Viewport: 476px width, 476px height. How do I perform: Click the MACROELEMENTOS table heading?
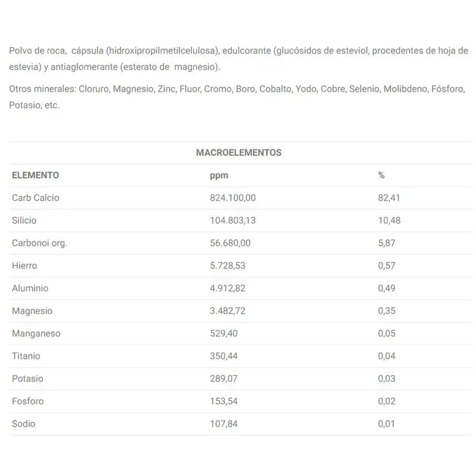click(239, 153)
